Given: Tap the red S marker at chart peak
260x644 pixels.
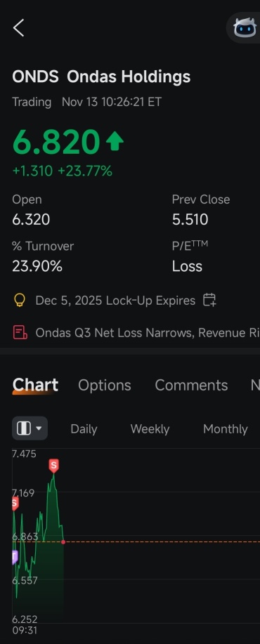Looking at the screenshot, I should [53, 466].
